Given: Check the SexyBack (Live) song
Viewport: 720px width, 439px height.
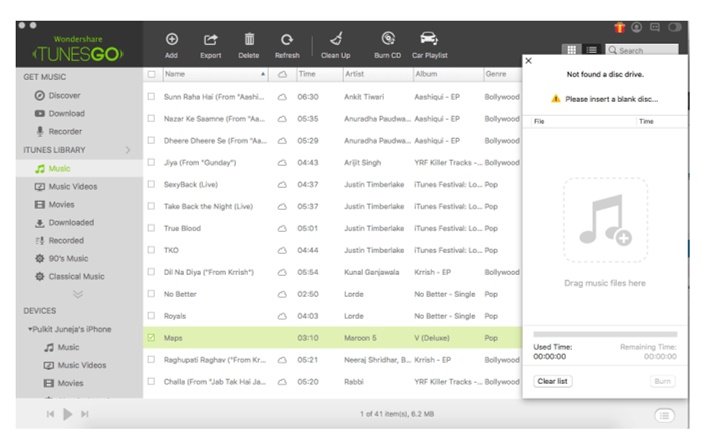Looking at the screenshot, I should pyautogui.click(x=151, y=184).
